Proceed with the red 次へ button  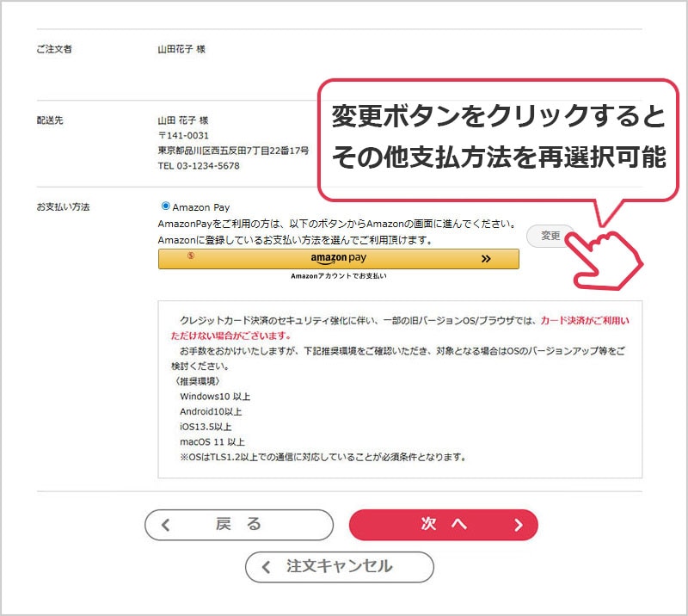443,524
